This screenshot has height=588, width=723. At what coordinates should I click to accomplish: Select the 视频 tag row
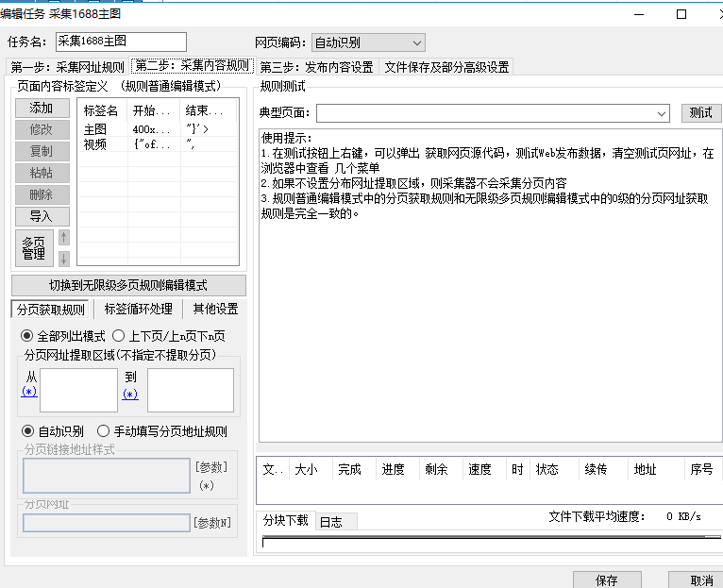coord(158,144)
